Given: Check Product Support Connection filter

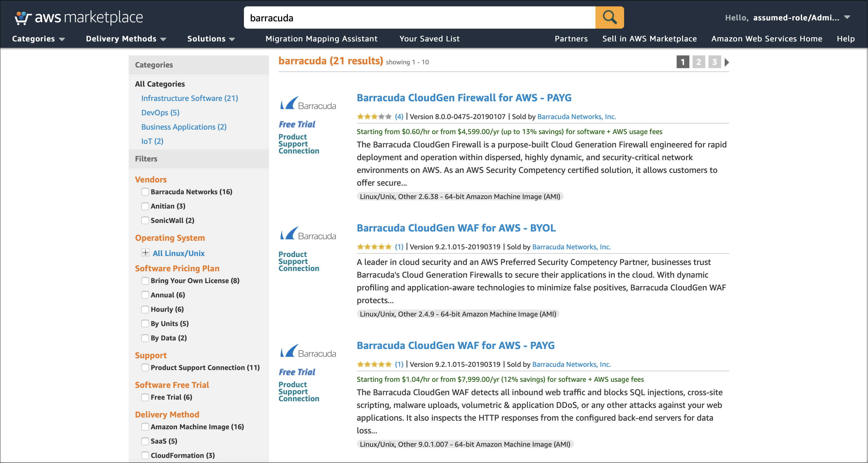Looking at the screenshot, I should pyautogui.click(x=145, y=368).
